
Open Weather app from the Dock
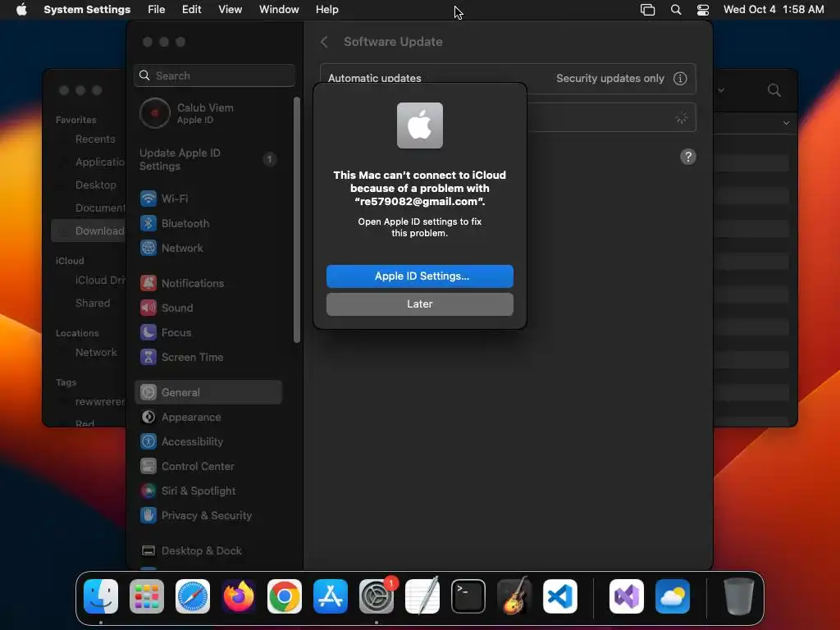click(673, 596)
